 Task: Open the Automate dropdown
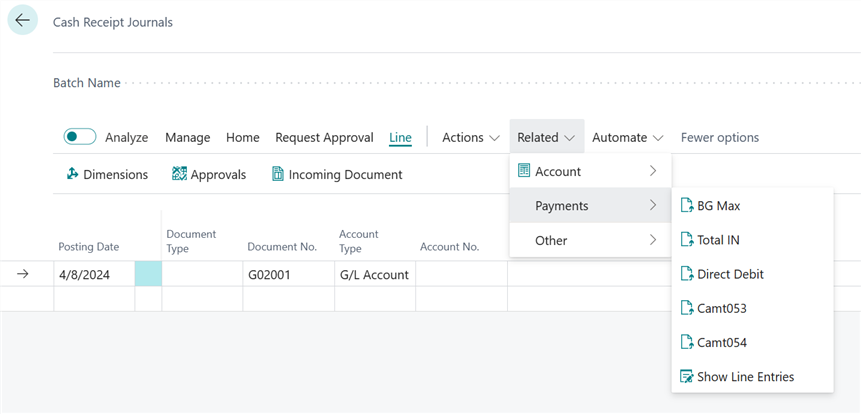click(628, 137)
